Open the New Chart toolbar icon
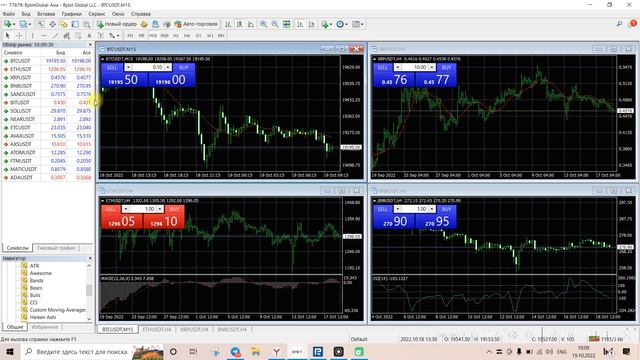Screen dimensions: 640x360 [7, 24]
